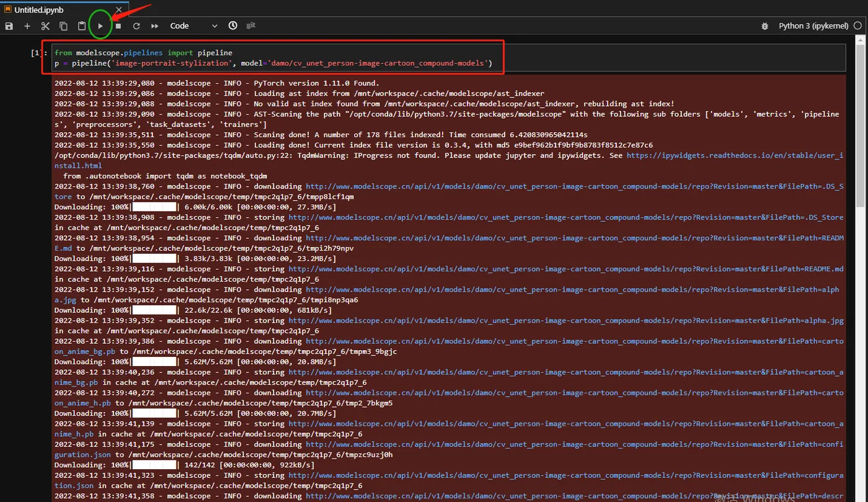Open the git toolbar item
This screenshot has width=868, height=502.
(251, 25)
